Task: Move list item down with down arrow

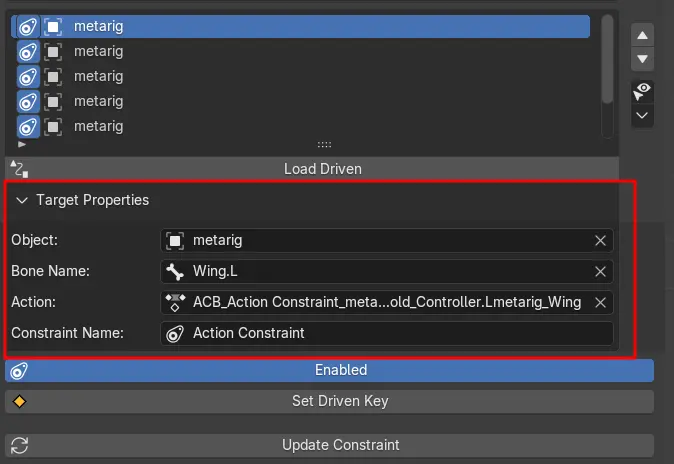Action: pos(643,58)
